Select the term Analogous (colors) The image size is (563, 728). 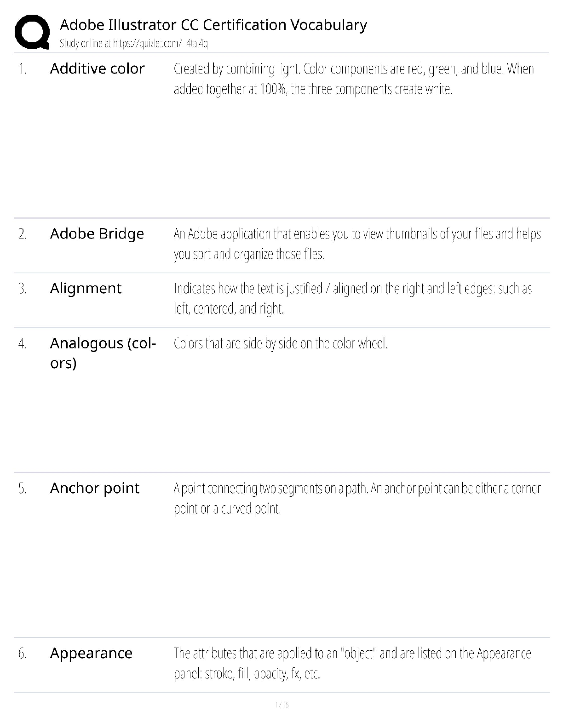click(x=103, y=353)
